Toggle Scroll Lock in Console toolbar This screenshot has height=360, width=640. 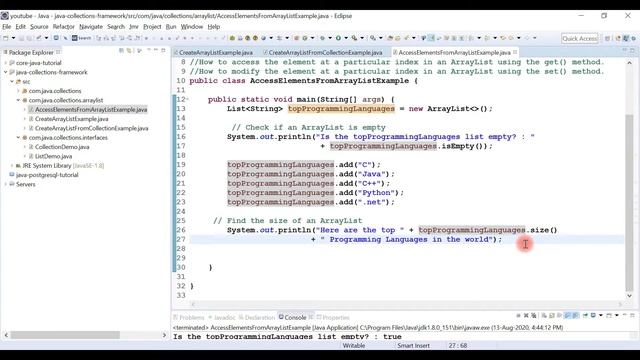[552, 316]
